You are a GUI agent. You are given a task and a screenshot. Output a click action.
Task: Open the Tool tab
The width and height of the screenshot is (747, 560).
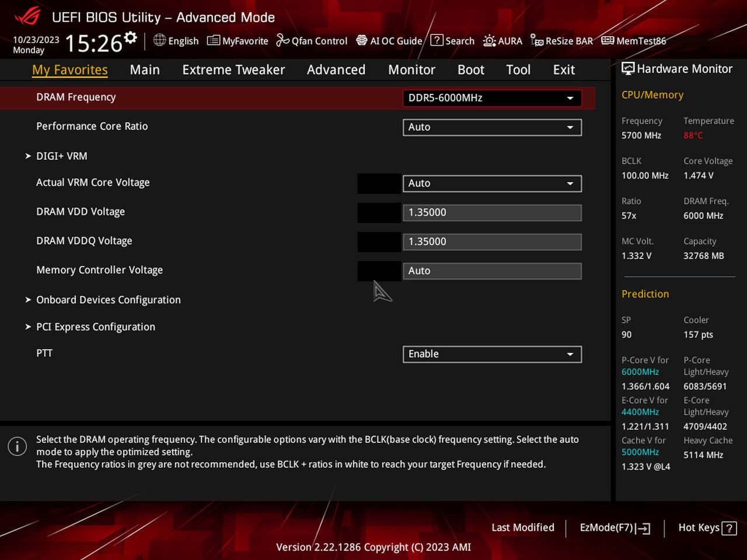point(518,69)
